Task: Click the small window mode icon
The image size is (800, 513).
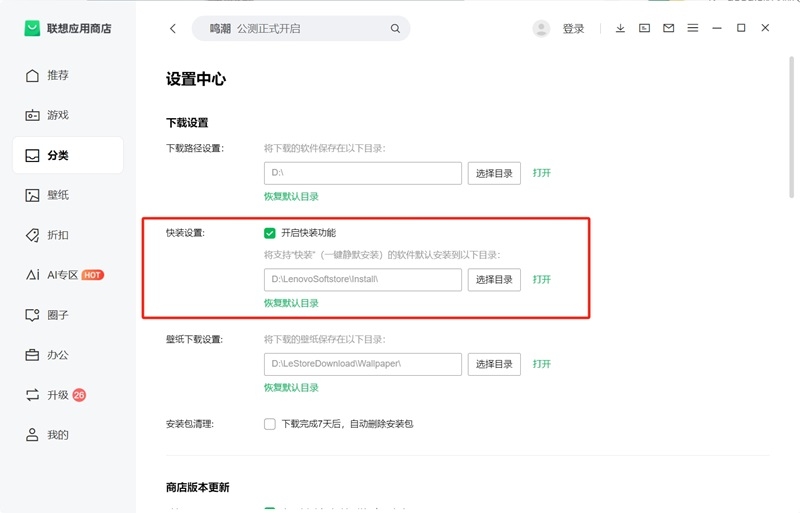Action: (x=644, y=28)
